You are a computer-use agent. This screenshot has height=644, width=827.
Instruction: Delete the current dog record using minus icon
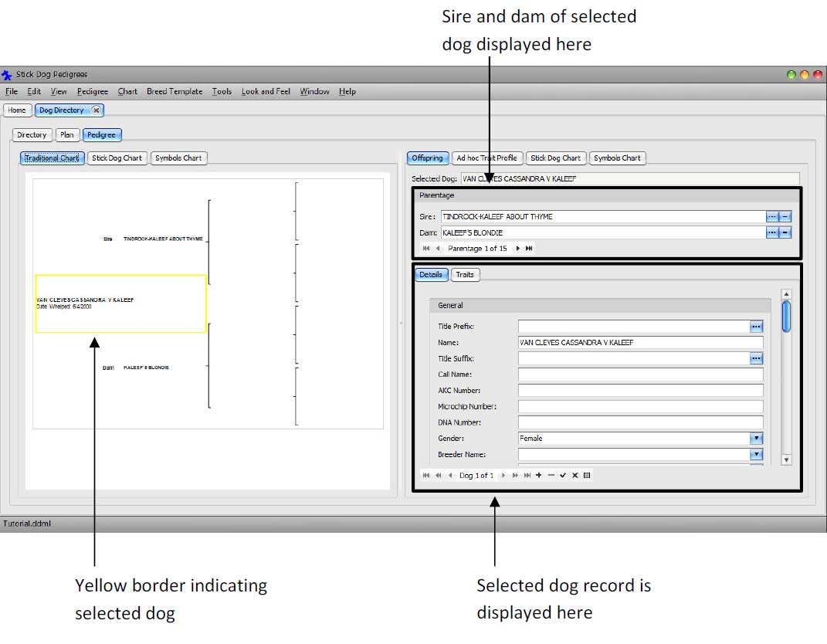pyautogui.click(x=550, y=475)
